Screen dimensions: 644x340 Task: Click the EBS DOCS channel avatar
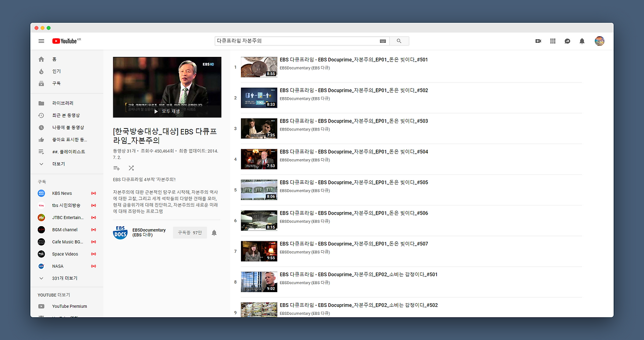(x=120, y=232)
